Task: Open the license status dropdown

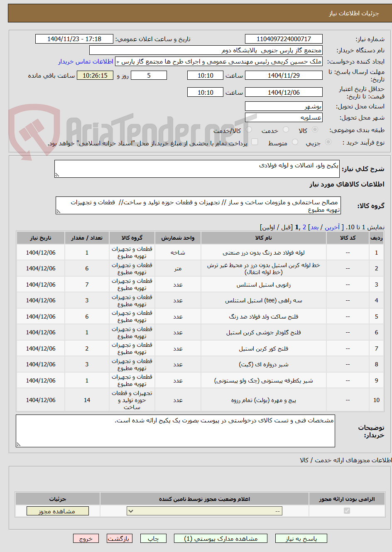Action: point(204,511)
